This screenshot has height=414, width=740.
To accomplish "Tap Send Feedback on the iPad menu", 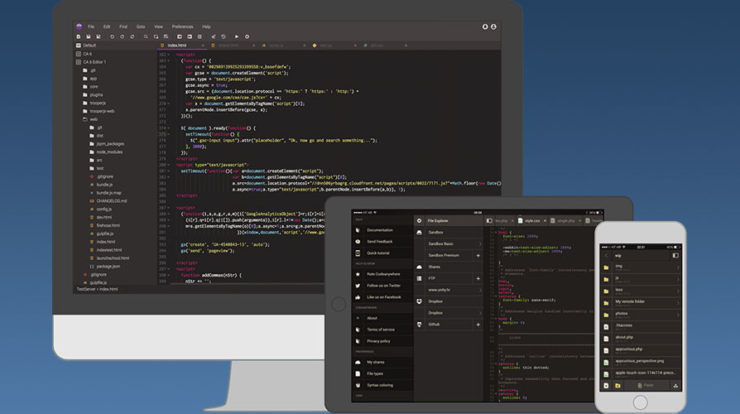I will pos(380,241).
